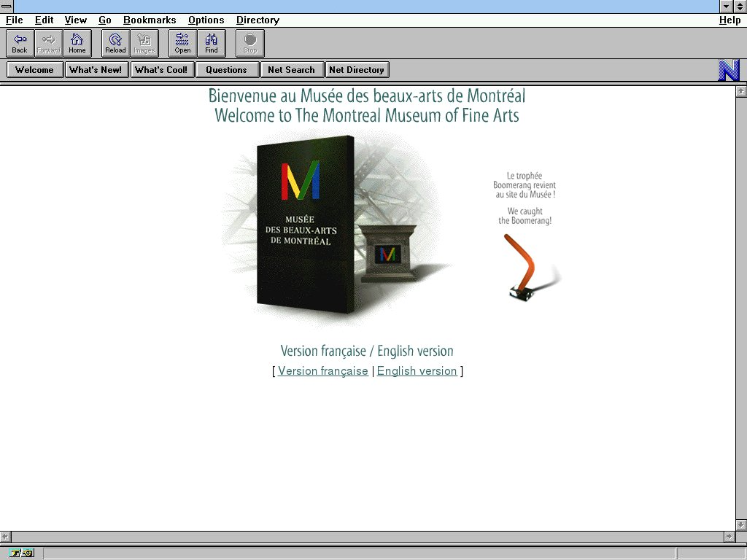Click the Net Search button

291,70
